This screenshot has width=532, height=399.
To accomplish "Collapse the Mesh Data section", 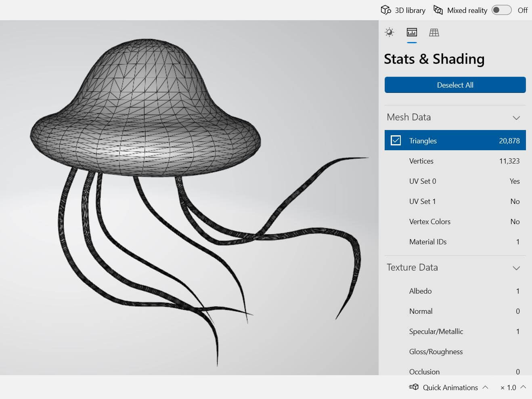I will tap(516, 118).
